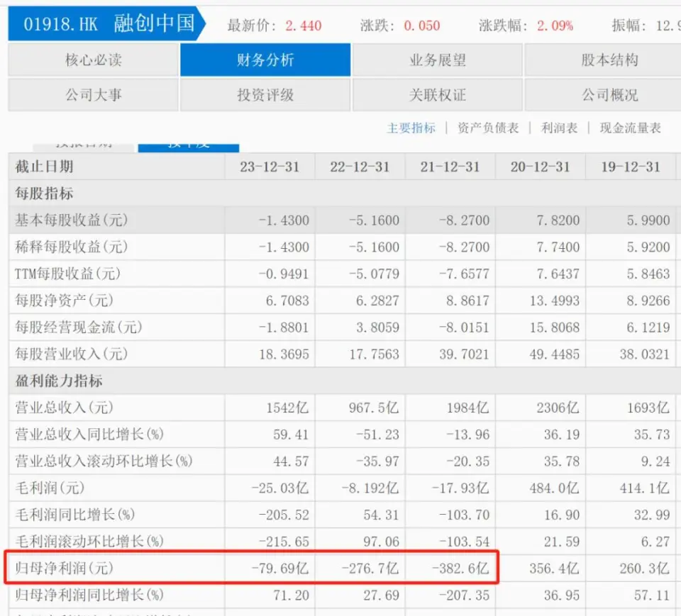Open the 现金流量表 link
681x616 pixels.
630,128
